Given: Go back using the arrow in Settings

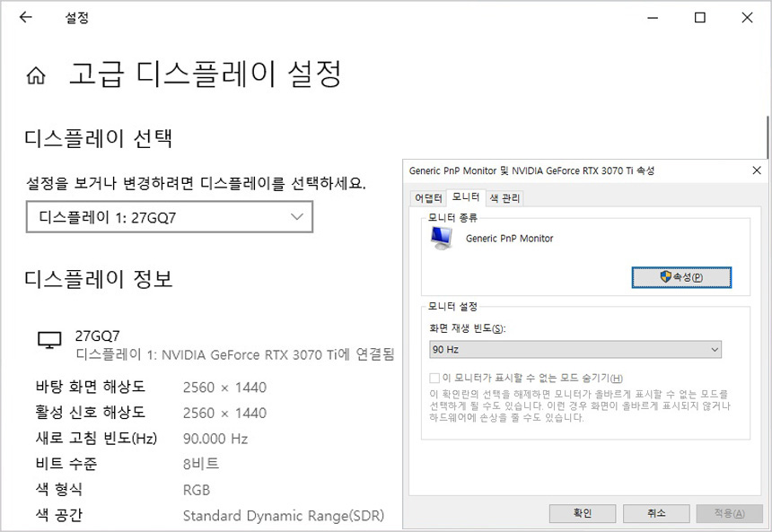Looking at the screenshot, I should pos(25,17).
